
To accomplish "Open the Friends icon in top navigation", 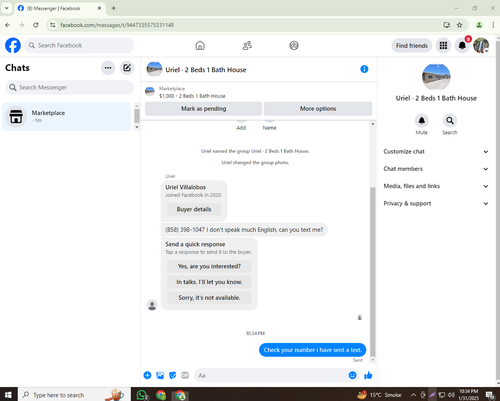I will (247, 46).
